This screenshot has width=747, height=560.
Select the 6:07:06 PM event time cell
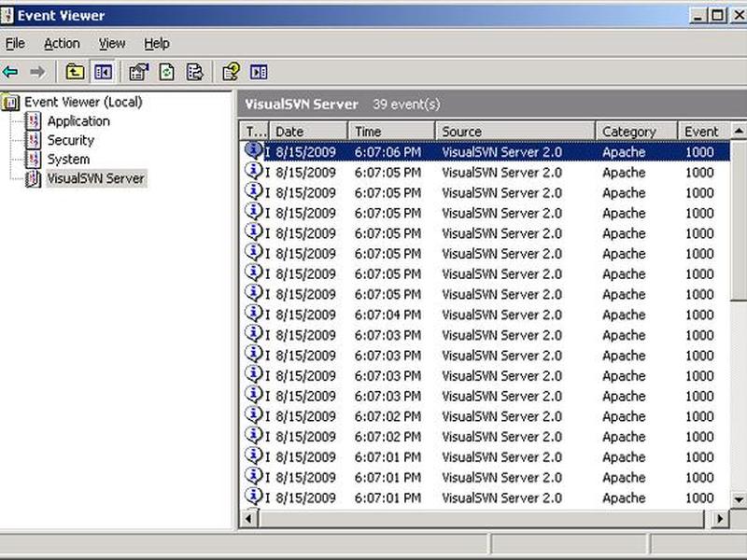[388, 152]
